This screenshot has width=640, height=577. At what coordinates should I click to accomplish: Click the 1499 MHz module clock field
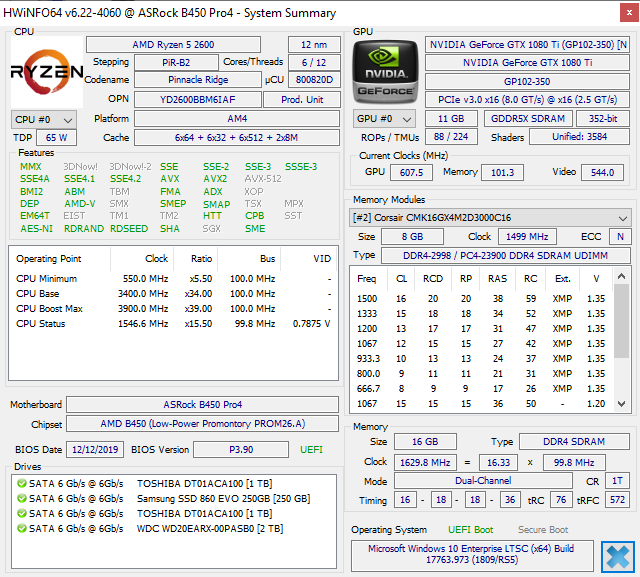(527, 237)
